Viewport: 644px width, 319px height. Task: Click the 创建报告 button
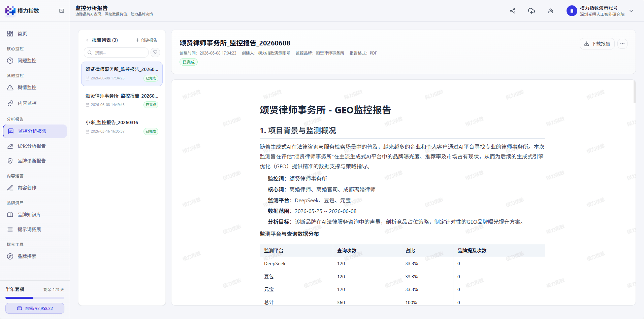[x=147, y=40]
